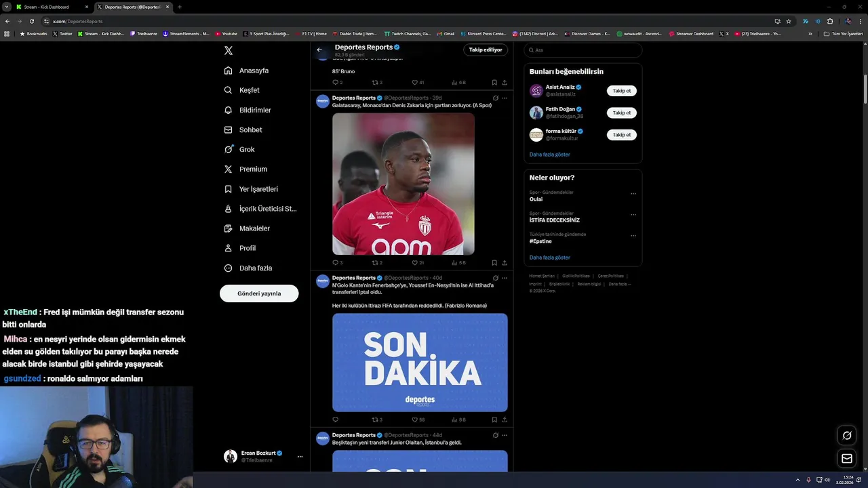This screenshot has height=488, width=868.
Task: Reply to the Denis Zakaria post
Action: tap(337, 263)
